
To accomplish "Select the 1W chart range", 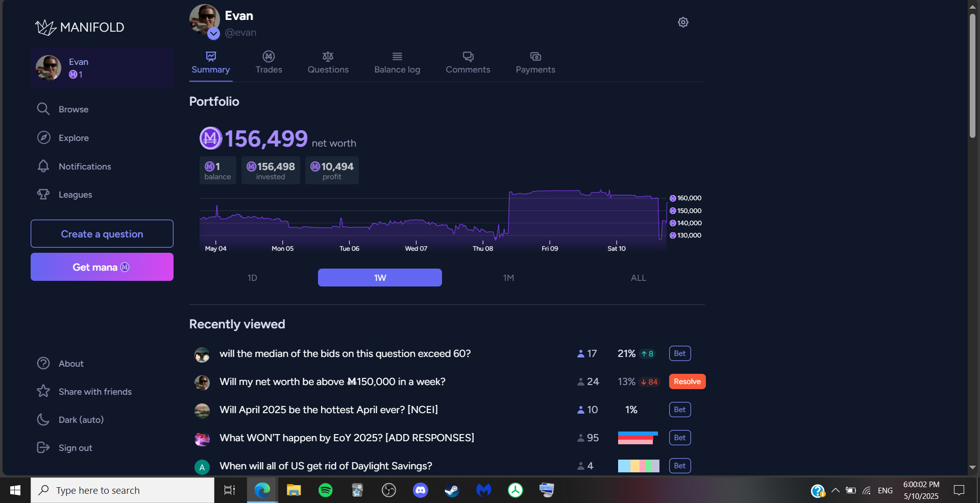I will pos(380,277).
